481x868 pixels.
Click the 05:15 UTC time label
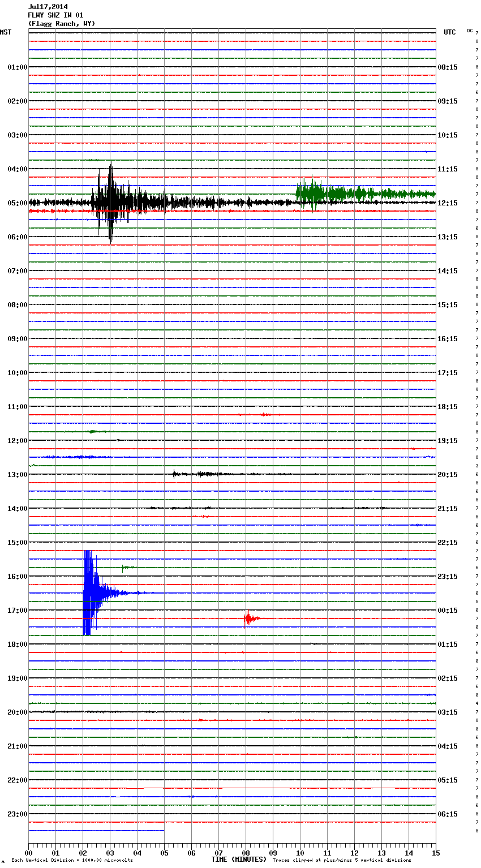[x=448, y=780]
